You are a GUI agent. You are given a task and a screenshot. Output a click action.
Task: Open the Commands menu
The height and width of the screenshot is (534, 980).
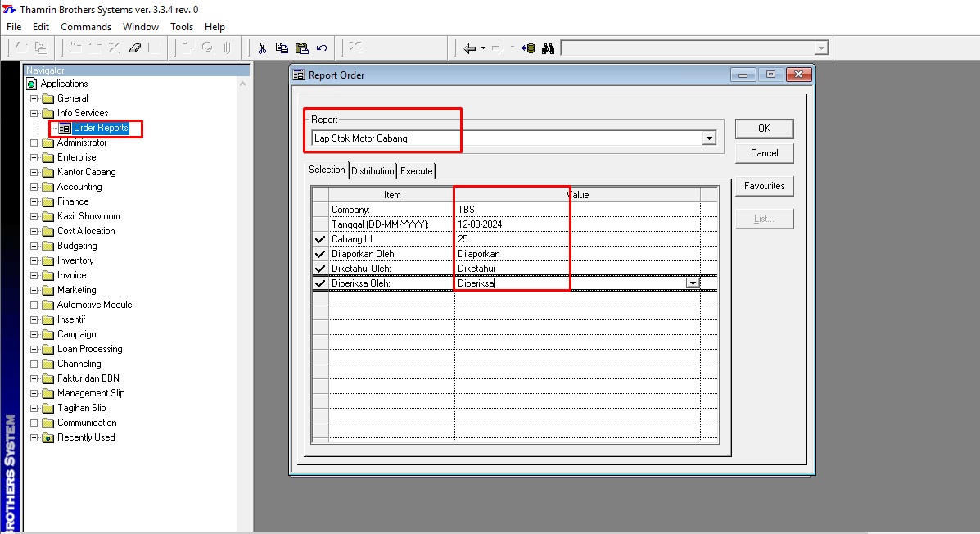click(x=86, y=27)
